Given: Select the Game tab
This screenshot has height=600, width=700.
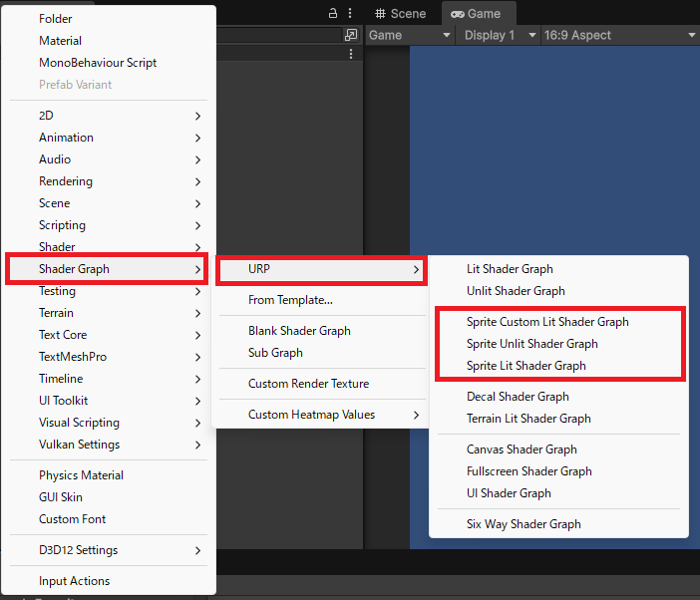Looking at the screenshot, I should (476, 14).
